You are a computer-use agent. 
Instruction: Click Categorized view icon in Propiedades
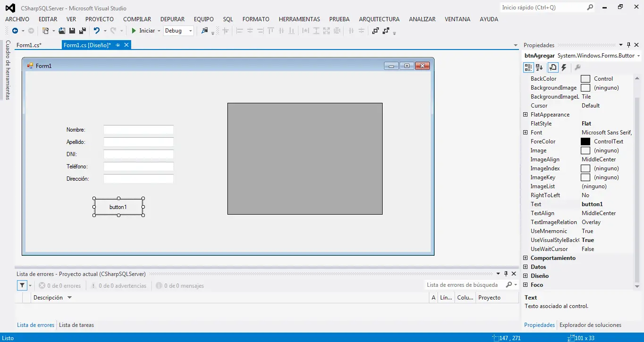point(528,67)
